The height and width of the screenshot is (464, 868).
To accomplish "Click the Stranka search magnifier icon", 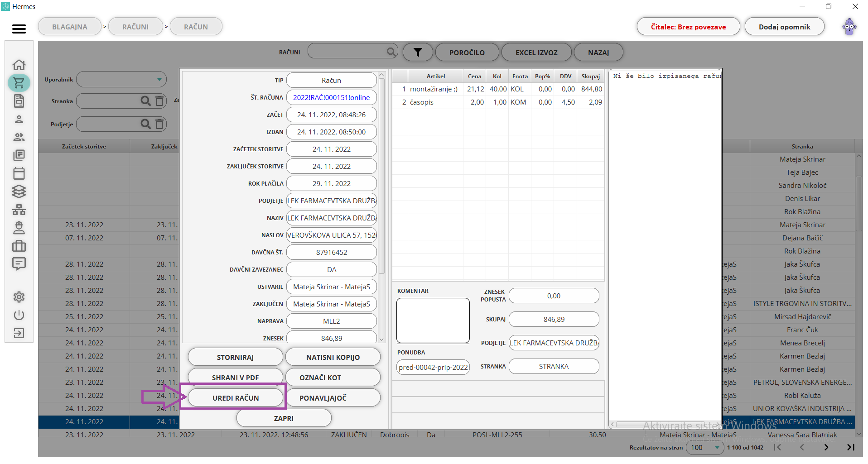I will tap(145, 101).
